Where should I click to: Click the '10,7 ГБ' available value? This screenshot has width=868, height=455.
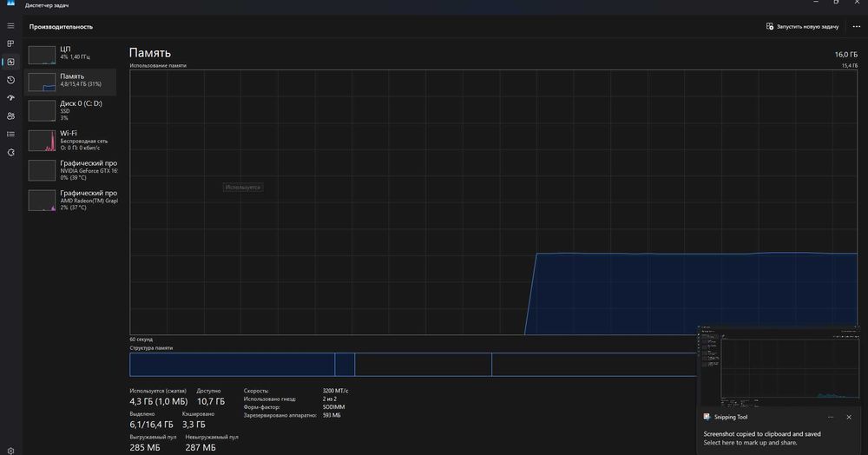(211, 401)
